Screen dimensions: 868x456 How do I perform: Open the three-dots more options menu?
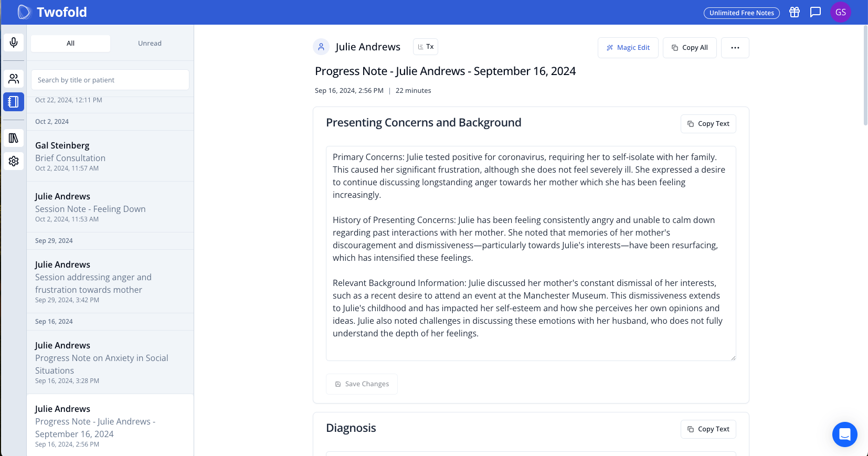point(735,48)
